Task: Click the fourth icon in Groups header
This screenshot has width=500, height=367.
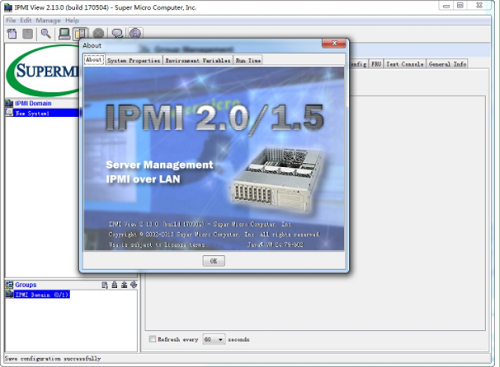Action: click(x=134, y=285)
